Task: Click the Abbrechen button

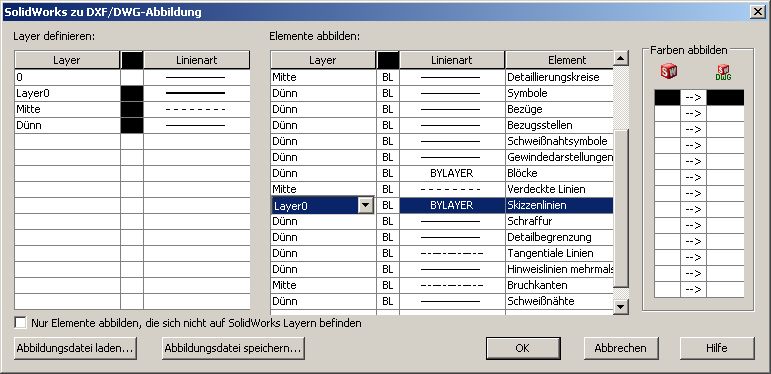Action: point(621,348)
